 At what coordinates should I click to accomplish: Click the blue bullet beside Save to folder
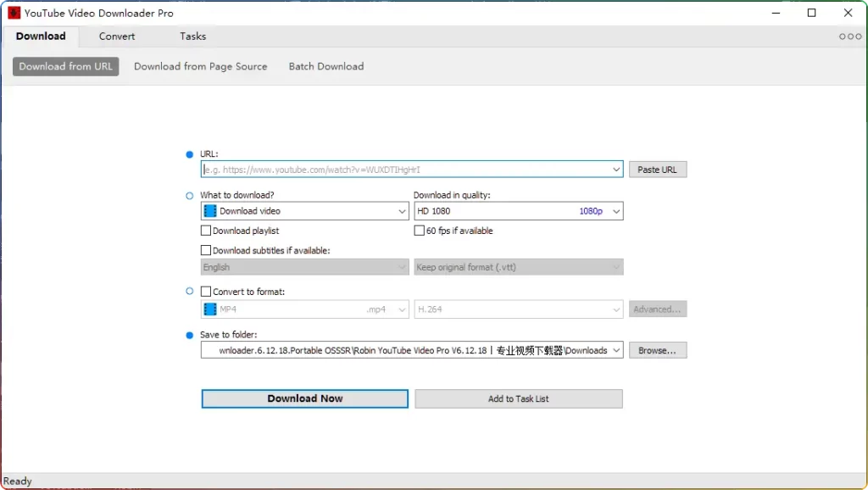pyautogui.click(x=189, y=335)
